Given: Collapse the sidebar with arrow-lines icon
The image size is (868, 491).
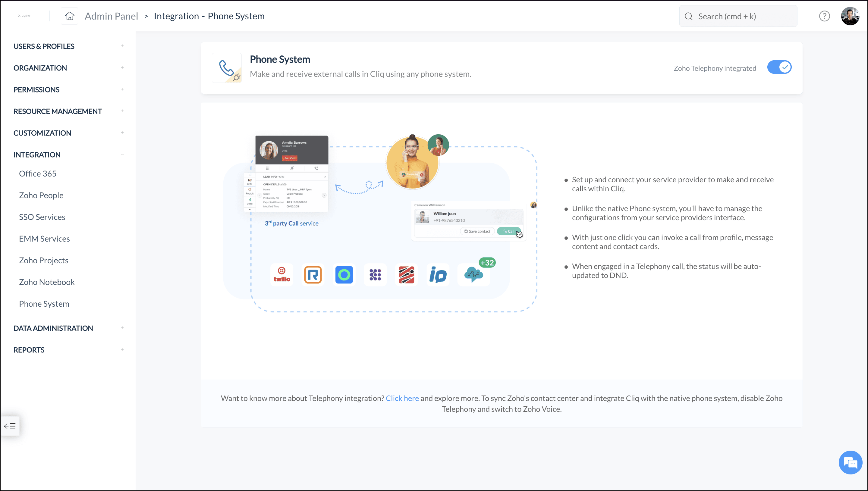Looking at the screenshot, I should click(10, 426).
